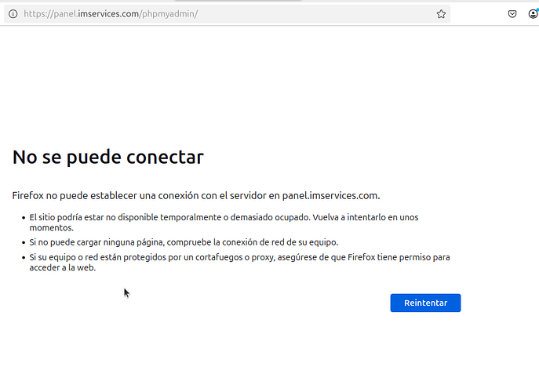The height and width of the screenshot is (392, 539).
Task: Select the text 'Firefox no puede establecer una conexión'
Action: coord(105,195)
